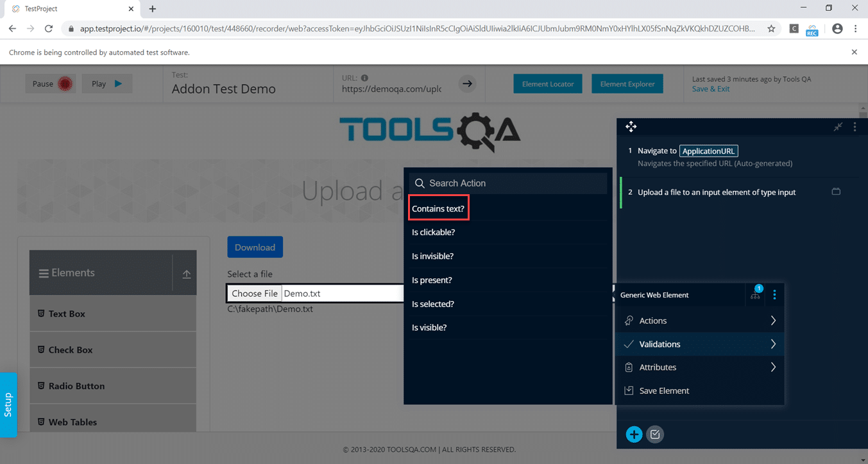Screen dimensions: 868x464
Task: Click the Chrome address bar URL
Action: 418,29
